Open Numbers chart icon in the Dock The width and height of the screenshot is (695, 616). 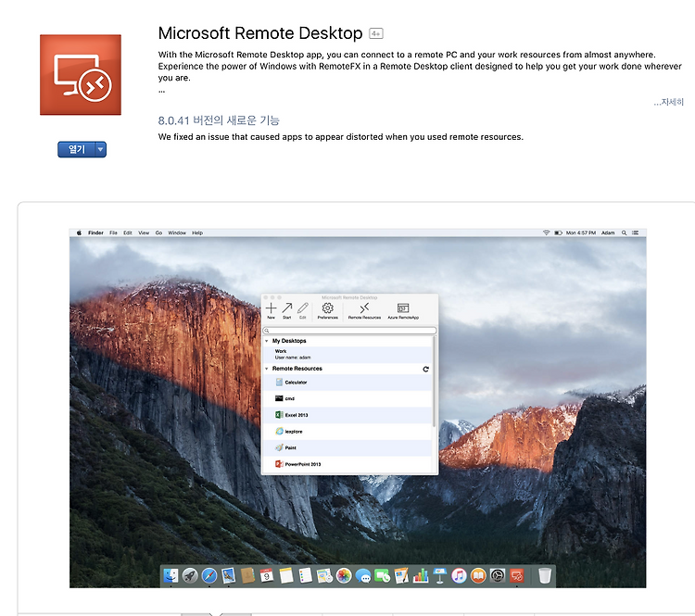tap(421, 575)
